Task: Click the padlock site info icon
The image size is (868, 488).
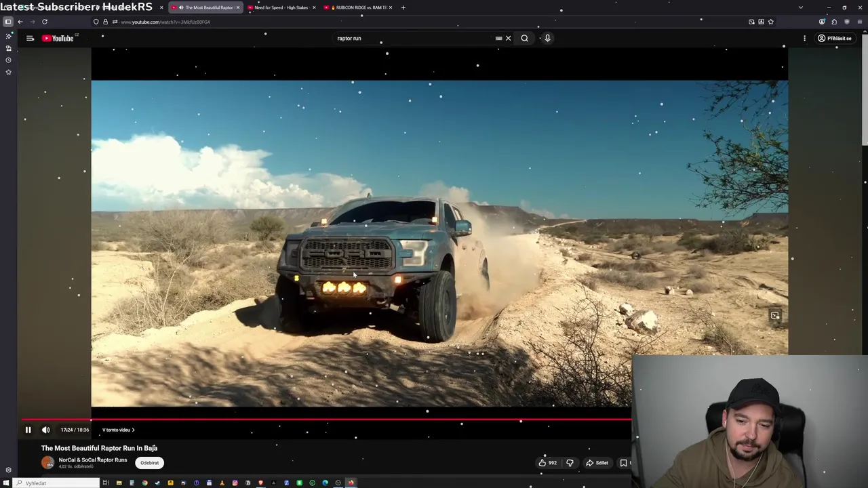Action: (x=105, y=22)
